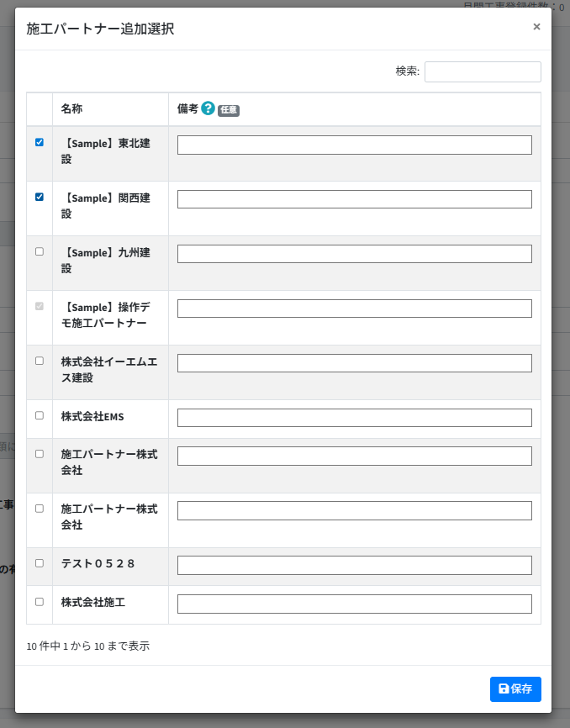
Task: Click the help question mark icon beside 備考
Action: point(208,108)
